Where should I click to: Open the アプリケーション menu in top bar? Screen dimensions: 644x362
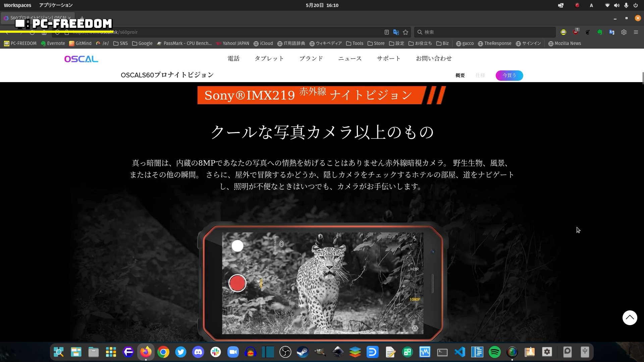click(x=56, y=5)
